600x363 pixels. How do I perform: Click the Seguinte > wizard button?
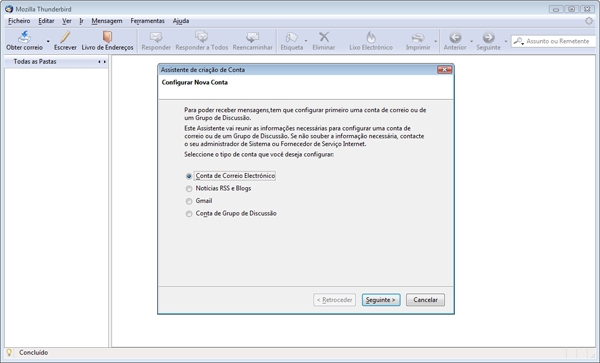click(x=381, y=300)
